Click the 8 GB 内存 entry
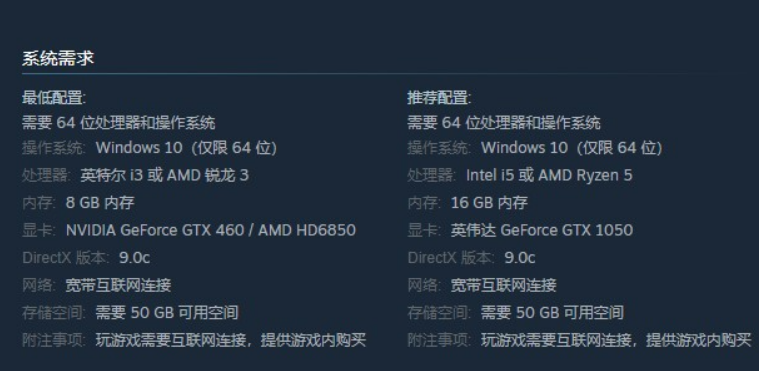The image size is (759, 371). click(x=100, y=202)
